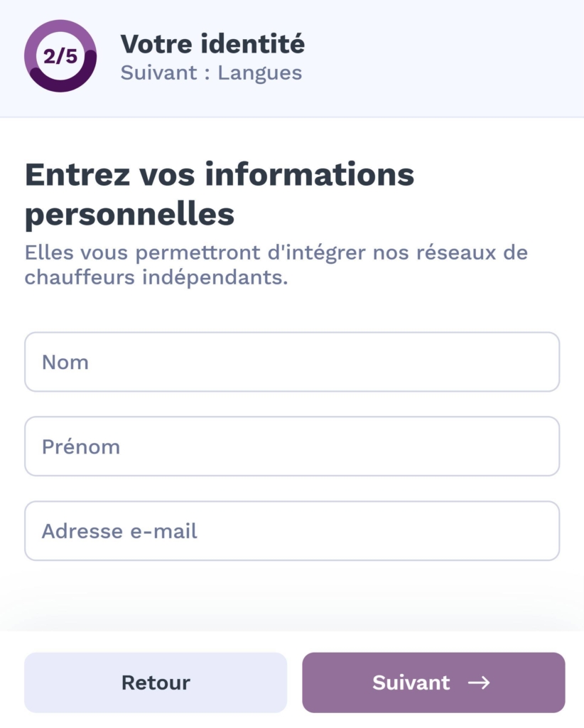
Task: Click the right arrow icon in Suivant
Action: pyautogui.click(x=479, y=682)
